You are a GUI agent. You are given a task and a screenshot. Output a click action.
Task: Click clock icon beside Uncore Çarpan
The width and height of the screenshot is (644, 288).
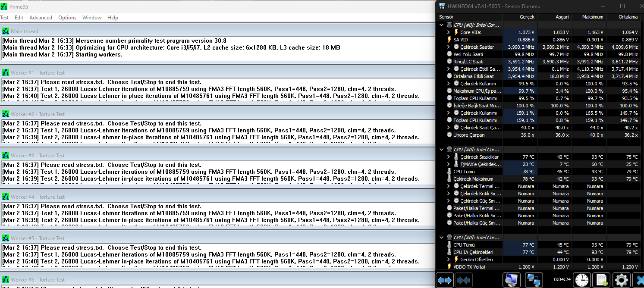449,135
